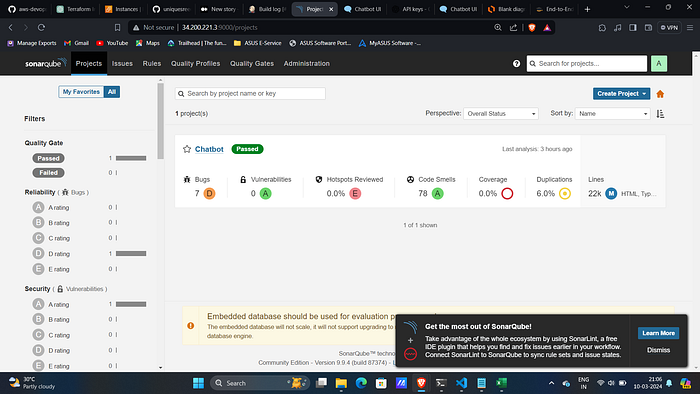700x394 pixels.
Task: Open the browser tab list chevron
Action: (x=627, y=8)
